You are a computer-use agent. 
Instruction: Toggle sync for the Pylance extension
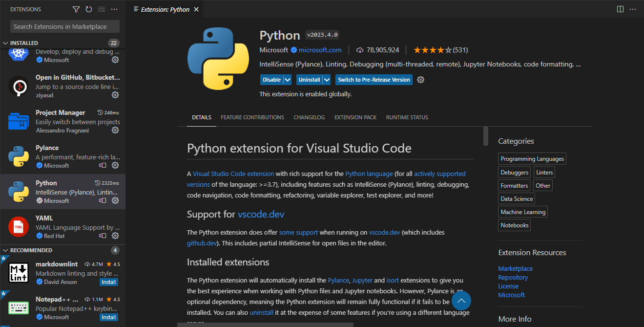[x=103, y=165]
